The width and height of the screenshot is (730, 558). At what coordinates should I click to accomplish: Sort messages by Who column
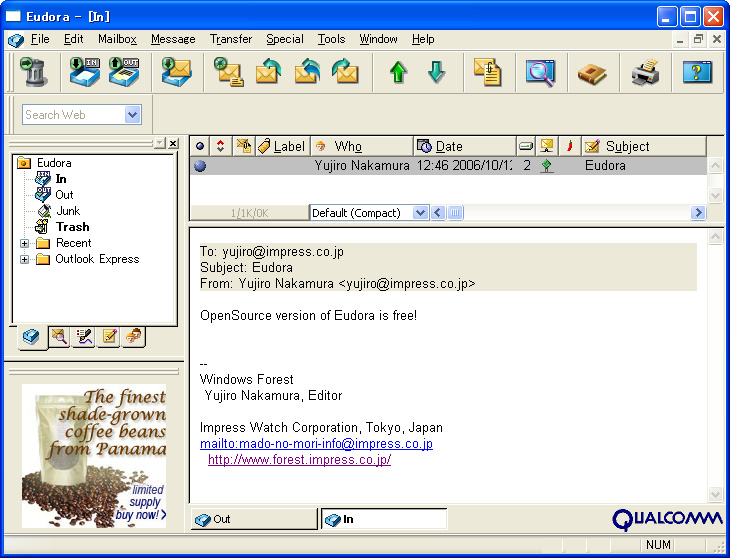point(362,146)
